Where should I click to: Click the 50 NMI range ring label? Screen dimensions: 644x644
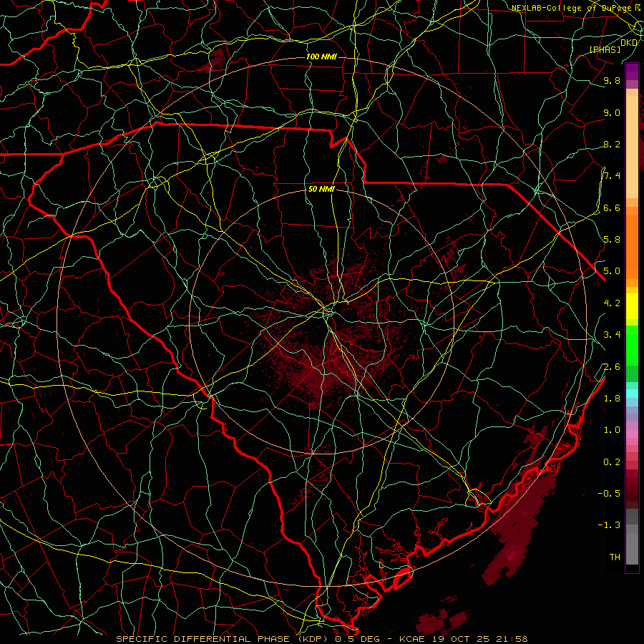[321, 190]
